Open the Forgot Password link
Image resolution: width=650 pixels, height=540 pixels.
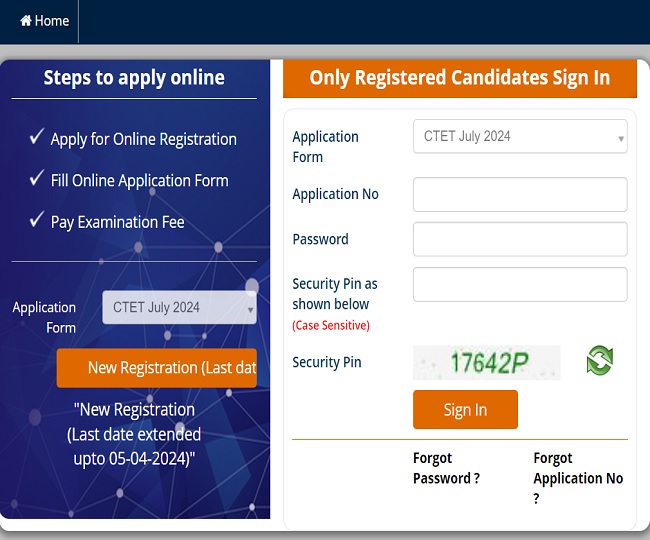(446, 468)
